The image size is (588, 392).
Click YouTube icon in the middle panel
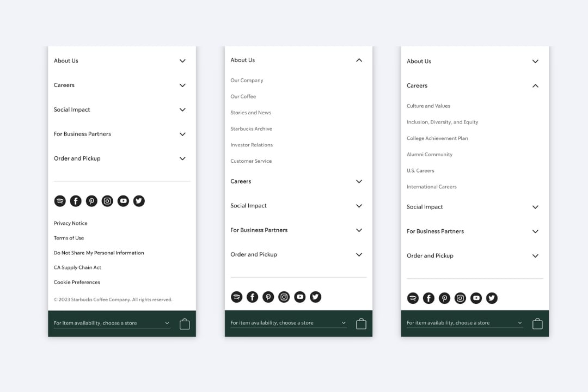pyautogui.click(x=299, y=297)
